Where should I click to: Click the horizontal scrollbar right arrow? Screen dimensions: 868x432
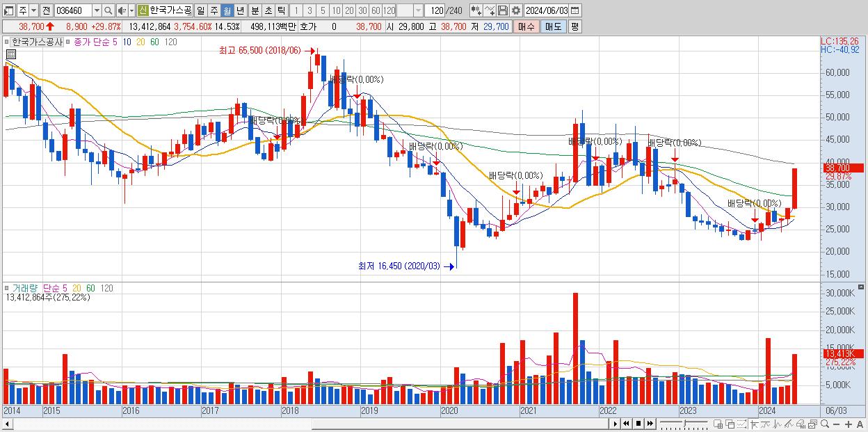click(615, 424)
